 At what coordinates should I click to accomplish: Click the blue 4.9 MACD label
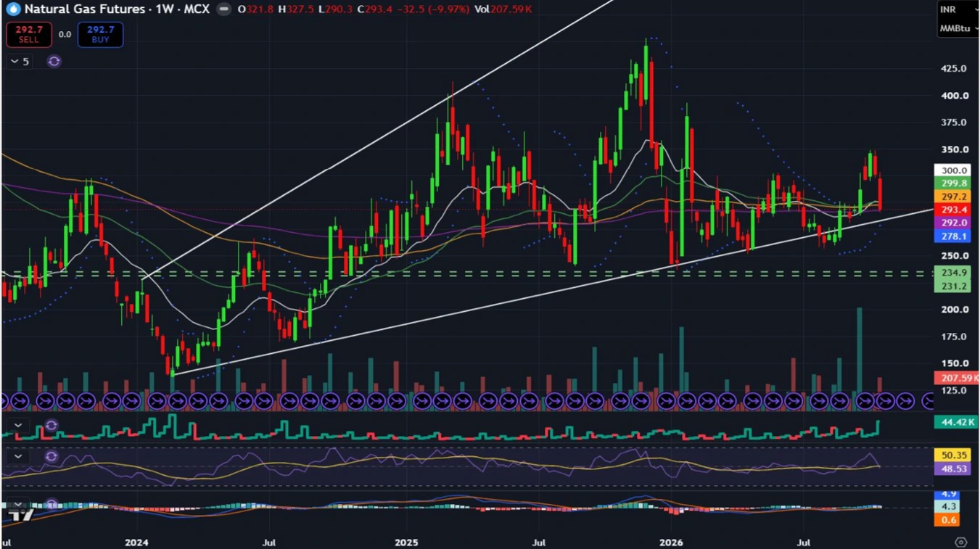(949, 495)
